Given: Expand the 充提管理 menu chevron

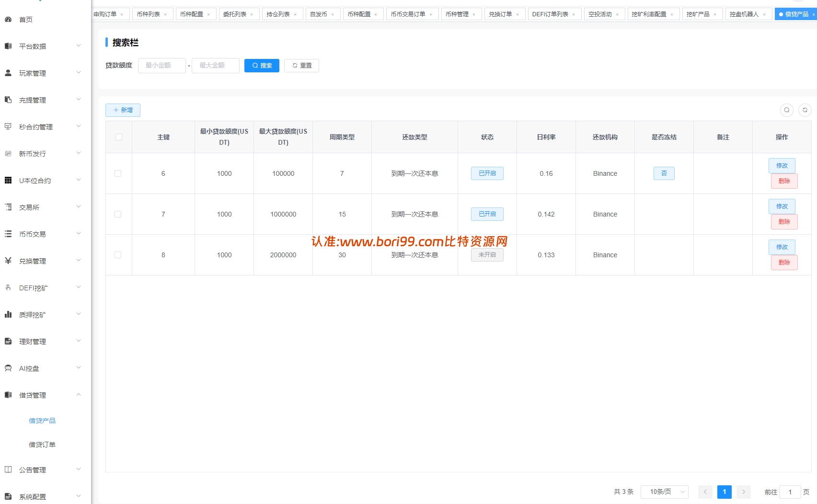Looking at the screenshot, I should pos(79,100).
